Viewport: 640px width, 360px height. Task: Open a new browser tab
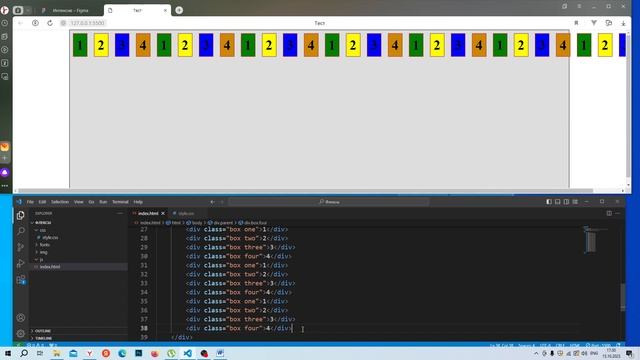coord(179,10)
